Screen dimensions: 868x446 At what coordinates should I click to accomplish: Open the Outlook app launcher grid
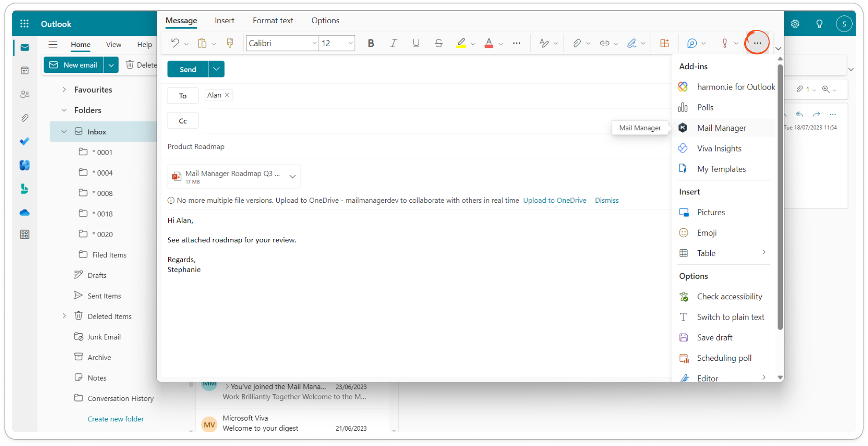[x=25, y=24]
